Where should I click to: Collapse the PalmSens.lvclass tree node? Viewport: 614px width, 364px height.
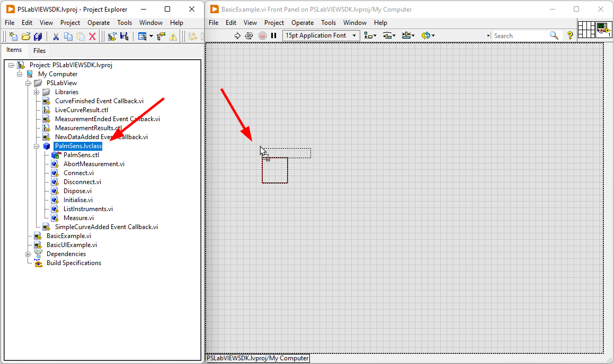tap(37, 146)
